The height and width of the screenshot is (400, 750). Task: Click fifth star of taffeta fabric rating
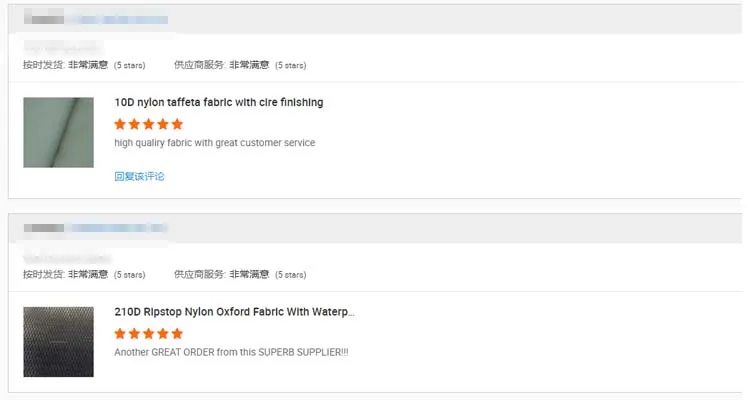(x=177, y=125)
